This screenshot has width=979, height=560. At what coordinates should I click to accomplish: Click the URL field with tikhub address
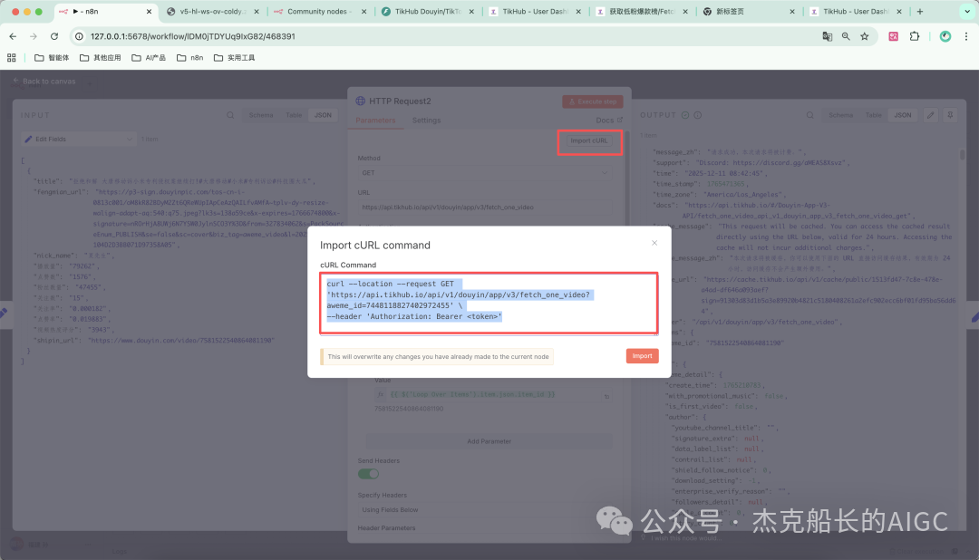coord(484,208)
